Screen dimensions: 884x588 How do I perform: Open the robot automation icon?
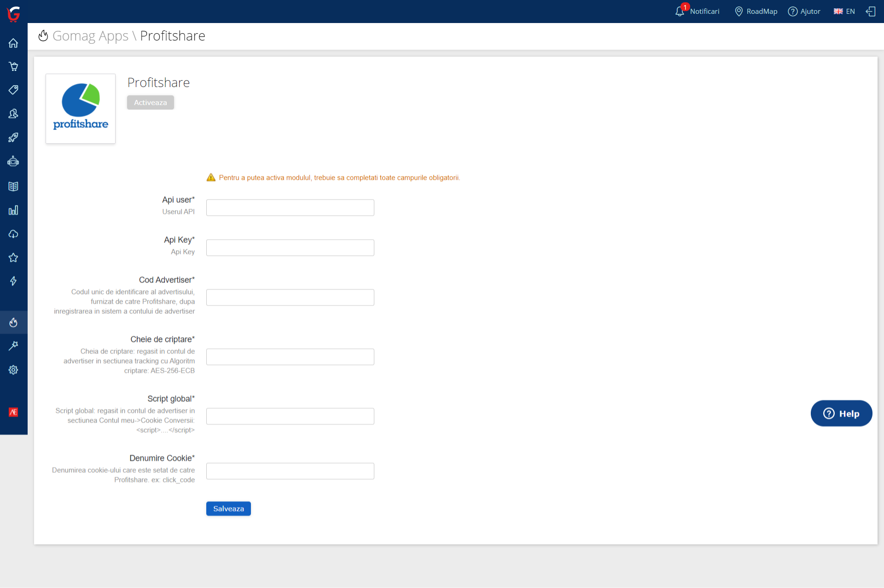13,161
